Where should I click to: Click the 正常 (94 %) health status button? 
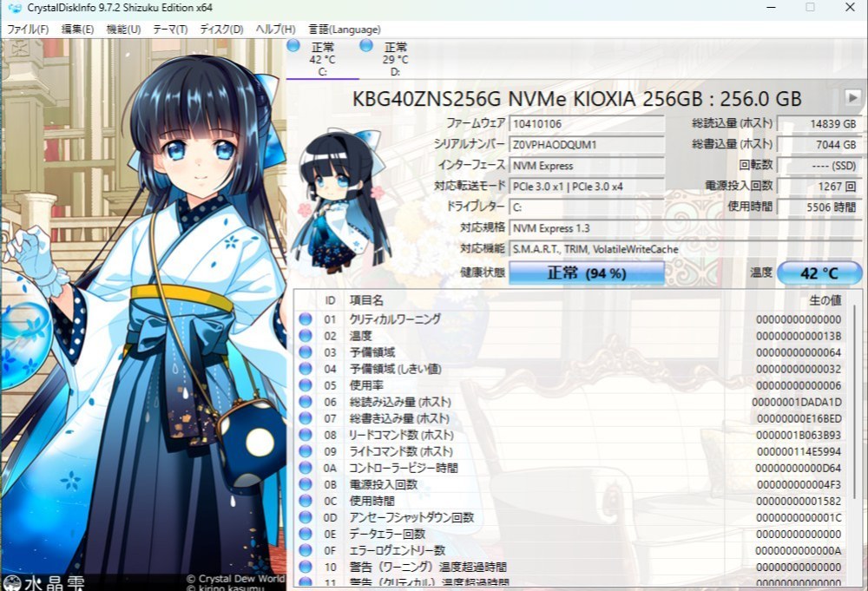coord(586,273)
